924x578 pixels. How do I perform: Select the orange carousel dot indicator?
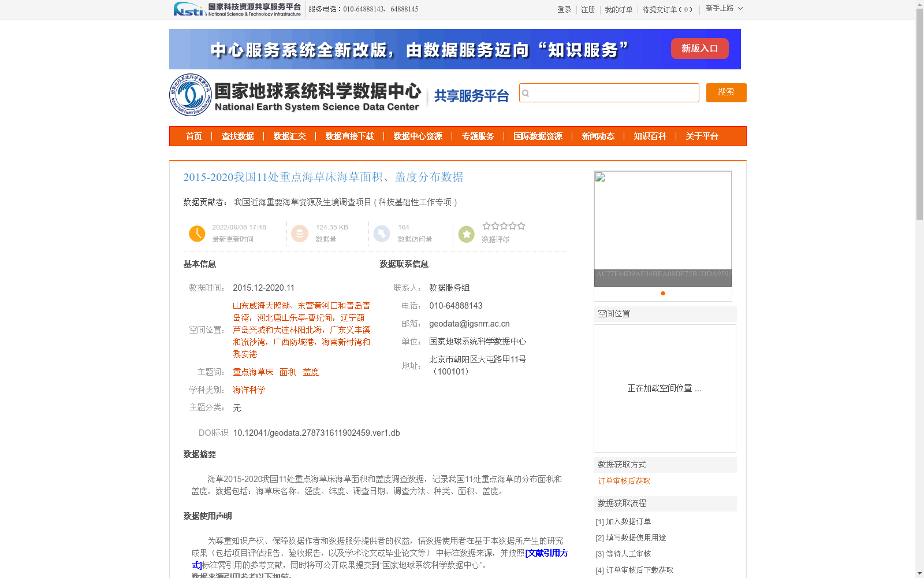point(662,294)
